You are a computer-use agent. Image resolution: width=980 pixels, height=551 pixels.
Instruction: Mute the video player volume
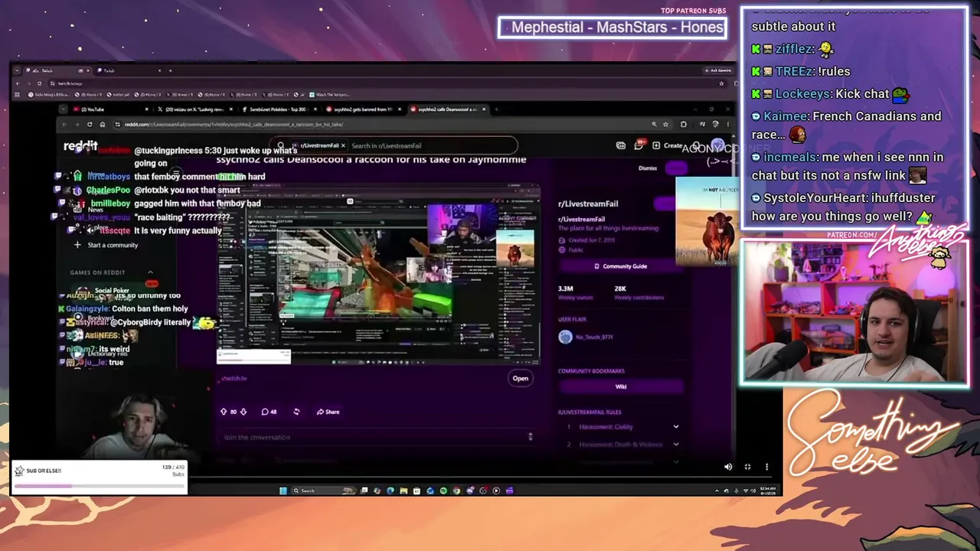[728, 467]
